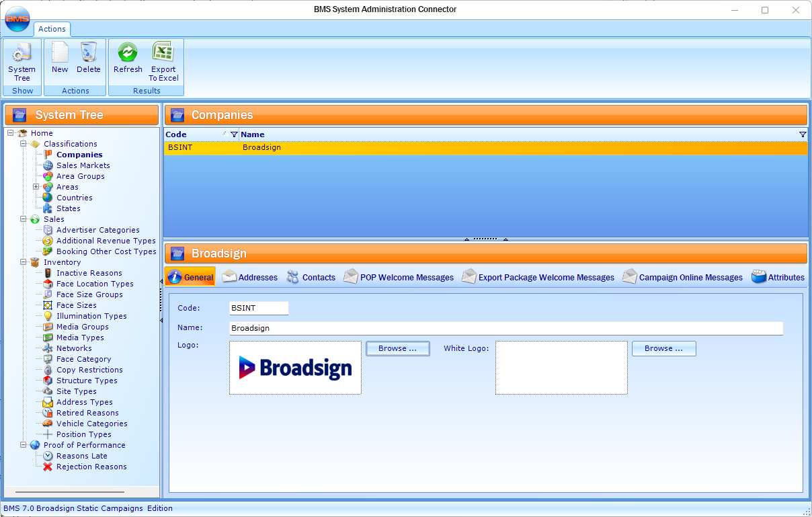The height and width of the screenshot is (517, 812).
Task: Expand the Areas tree node
Action: point(36,187)
